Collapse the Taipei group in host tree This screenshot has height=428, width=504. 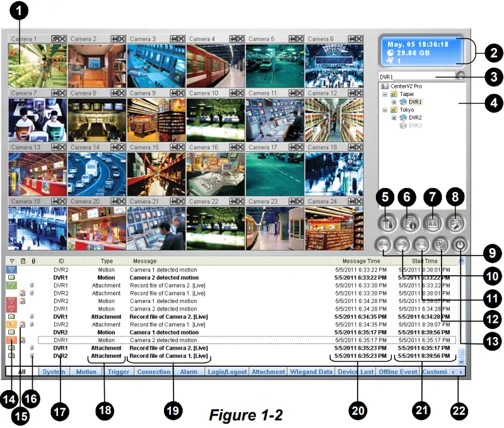pyautogui.click(x=385, y=94)
